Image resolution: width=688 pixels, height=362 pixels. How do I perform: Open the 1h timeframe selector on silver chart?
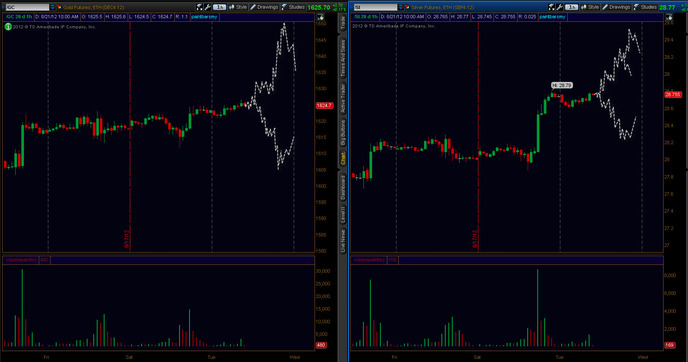pos(571,7)
